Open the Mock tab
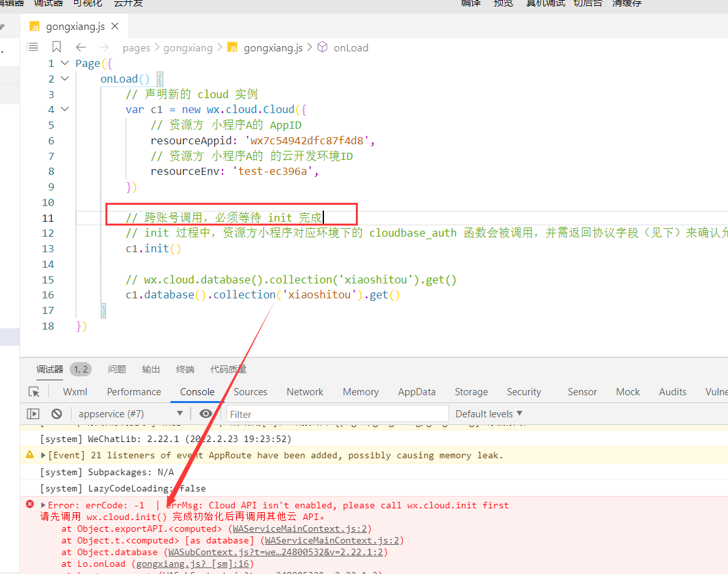 (x=628, y=391)
